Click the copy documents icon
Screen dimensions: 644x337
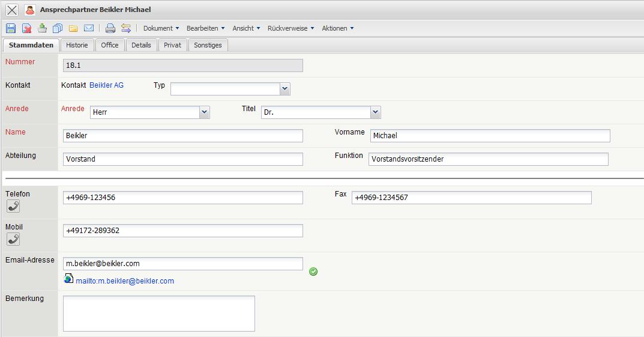coord(58,28)
